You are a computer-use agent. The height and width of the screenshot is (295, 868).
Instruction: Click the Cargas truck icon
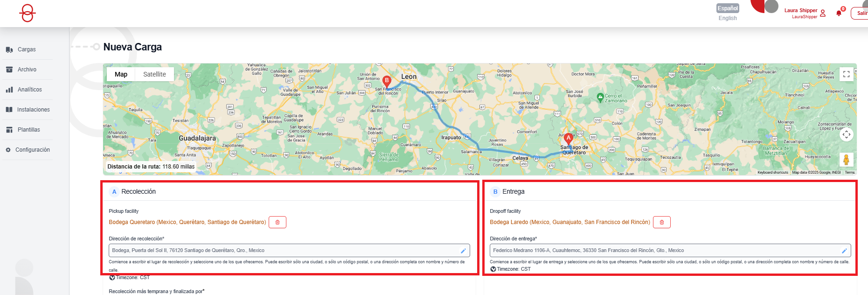(9, 49)
